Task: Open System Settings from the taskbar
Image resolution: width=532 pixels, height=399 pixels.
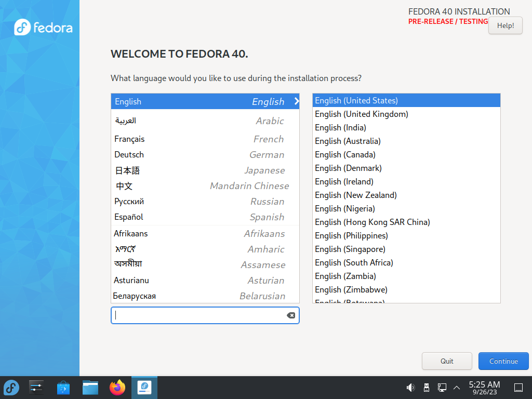Action: 36,388
